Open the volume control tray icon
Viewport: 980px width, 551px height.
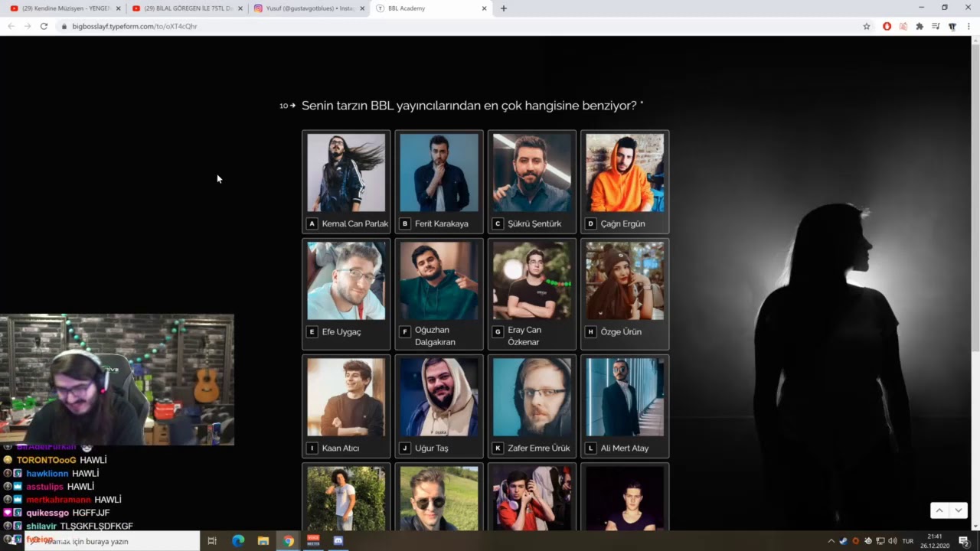(x=893, y=541)
